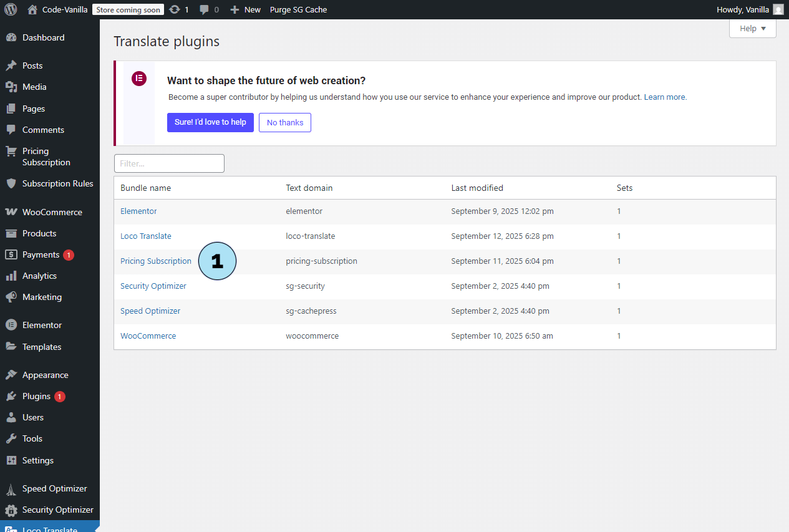Screen dimensions: 789x532
Task: Open the WooCommerce sidebar menu
Action: point(52,212)
